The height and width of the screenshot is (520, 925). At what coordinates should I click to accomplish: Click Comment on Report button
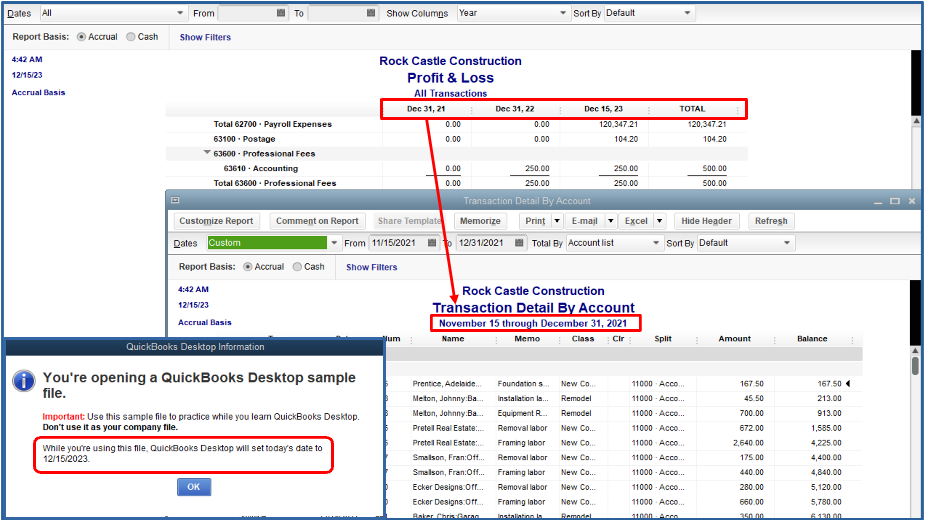coord(317,221)
